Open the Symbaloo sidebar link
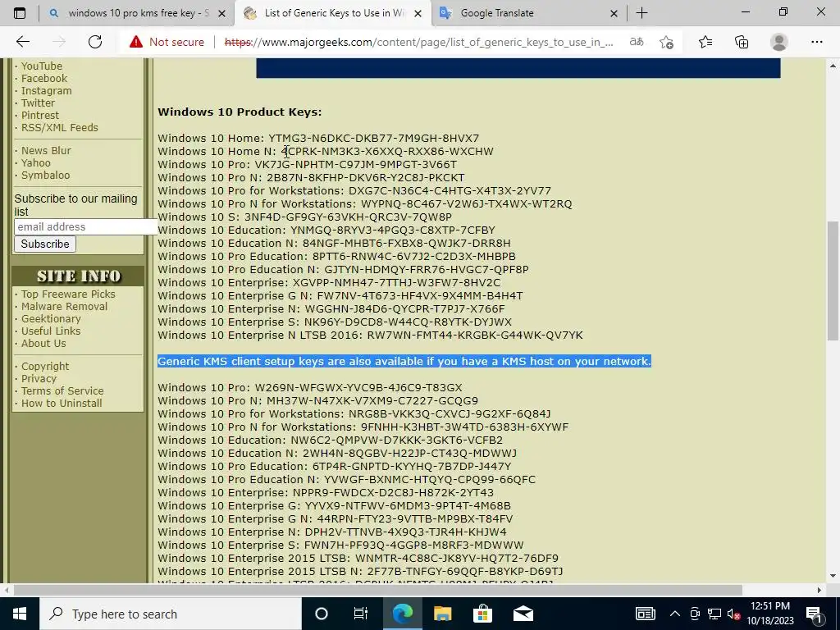 (46, 176)
